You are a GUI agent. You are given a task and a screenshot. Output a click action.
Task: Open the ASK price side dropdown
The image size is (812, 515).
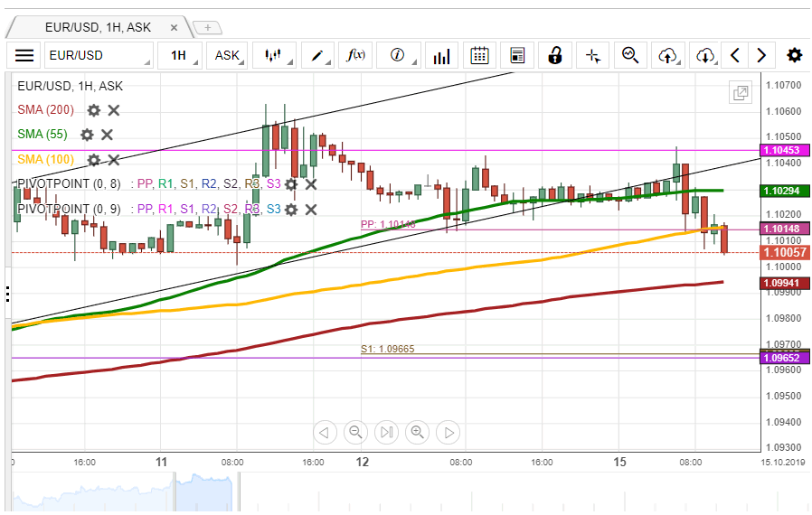[x=228, y=55]
